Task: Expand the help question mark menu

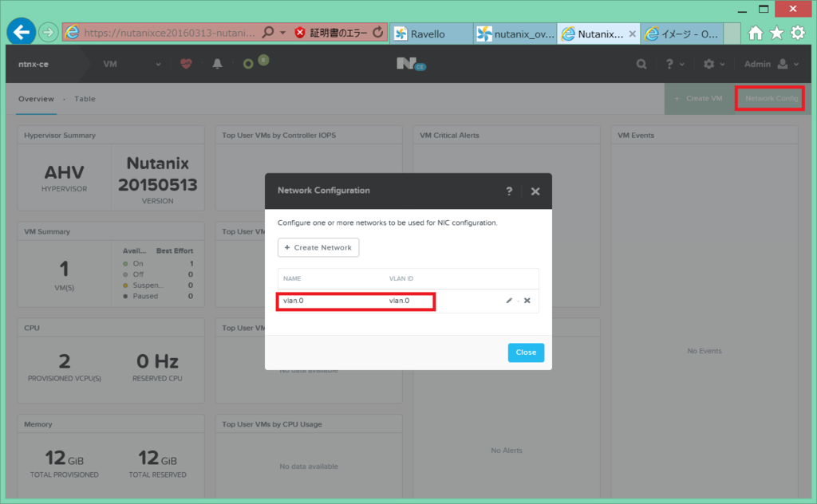Action: pyautogui.click(x=674, y=64)
